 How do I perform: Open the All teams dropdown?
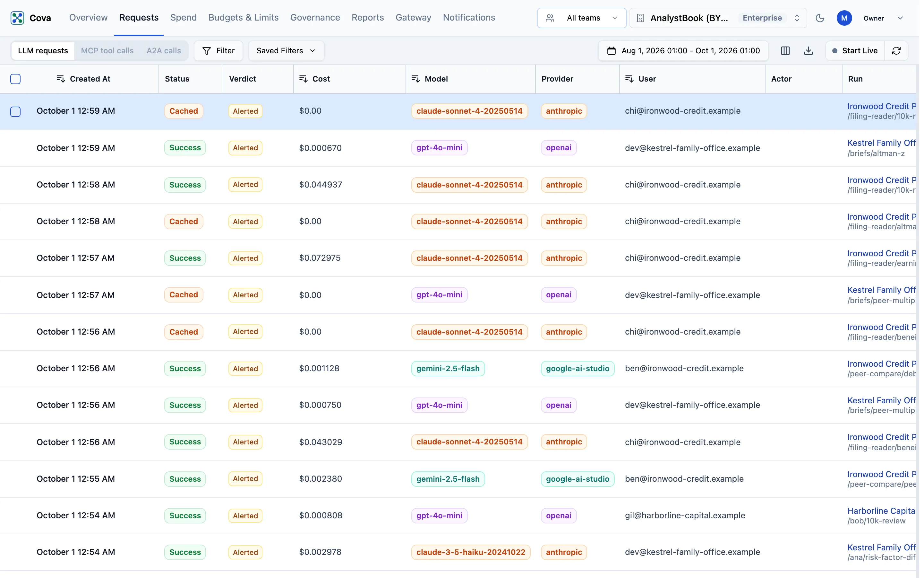pyautogui.click(x=581, y=18)
